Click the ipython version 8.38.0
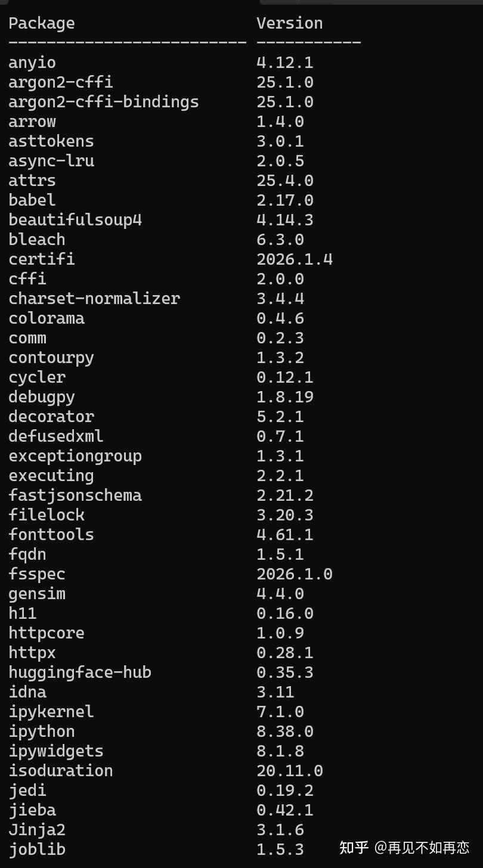483x868 pixels. [285, 731]
